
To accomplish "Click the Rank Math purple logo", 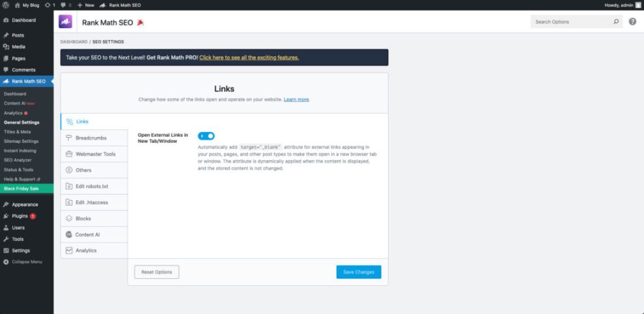I will click(x=65, y=22).
